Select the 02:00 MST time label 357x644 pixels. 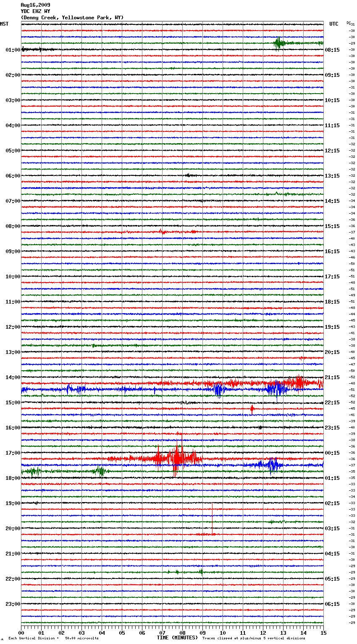coord(13,75)
